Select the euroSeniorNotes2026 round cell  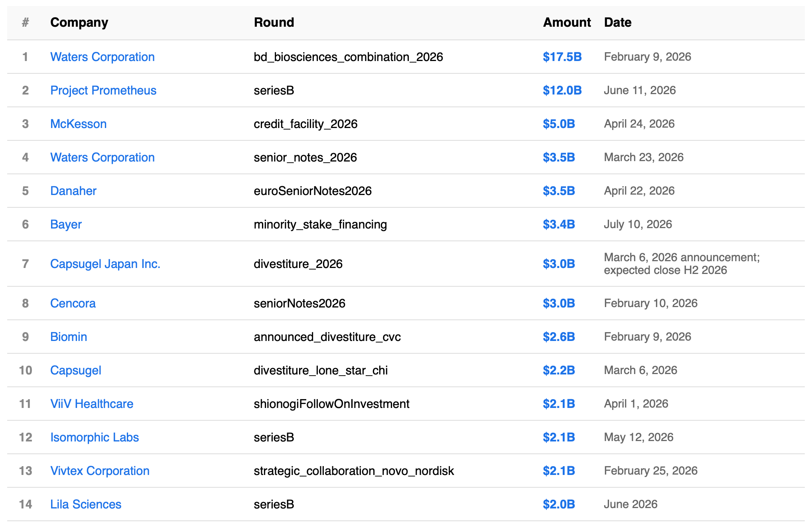click(313, 191)
